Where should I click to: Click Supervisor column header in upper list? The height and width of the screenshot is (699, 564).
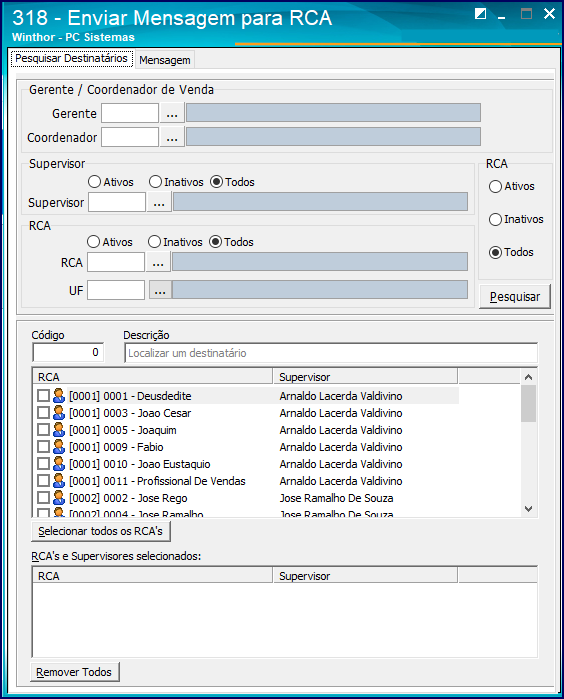coord(365,377)
